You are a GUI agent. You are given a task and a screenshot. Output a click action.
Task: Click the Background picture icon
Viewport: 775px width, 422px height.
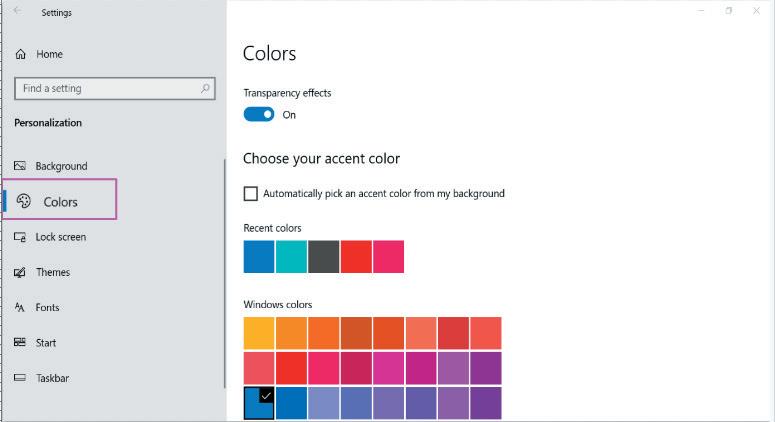click(x=20, y=166)
